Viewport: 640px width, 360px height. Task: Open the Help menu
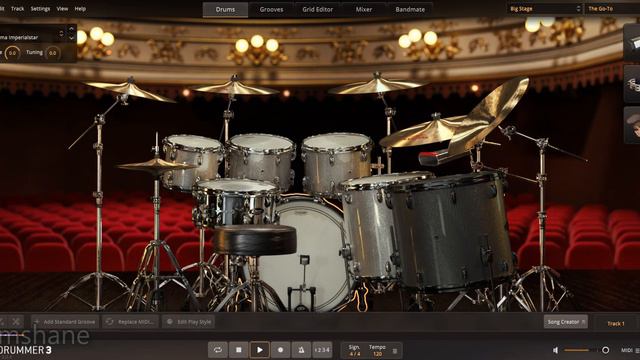(80, 9)
